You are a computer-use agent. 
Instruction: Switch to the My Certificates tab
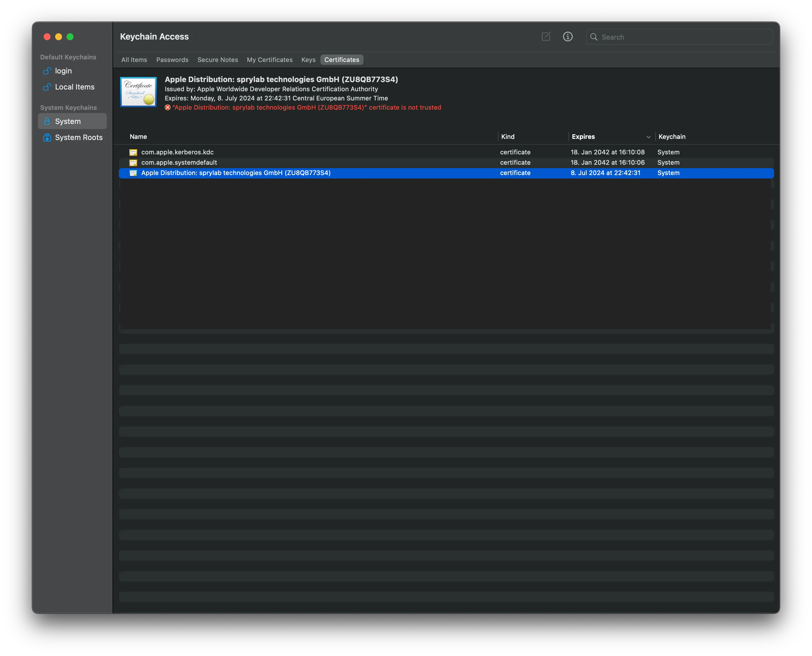click(270, 60)
